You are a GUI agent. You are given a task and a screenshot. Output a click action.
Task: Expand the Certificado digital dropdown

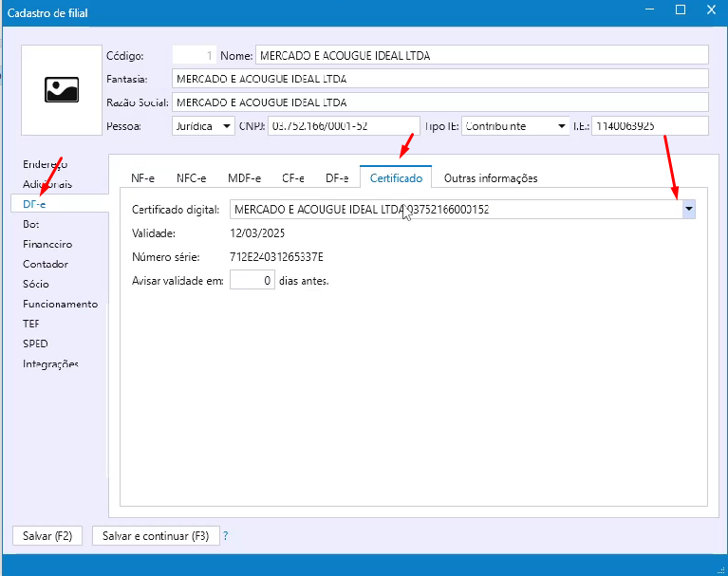(x=689, y=210)
